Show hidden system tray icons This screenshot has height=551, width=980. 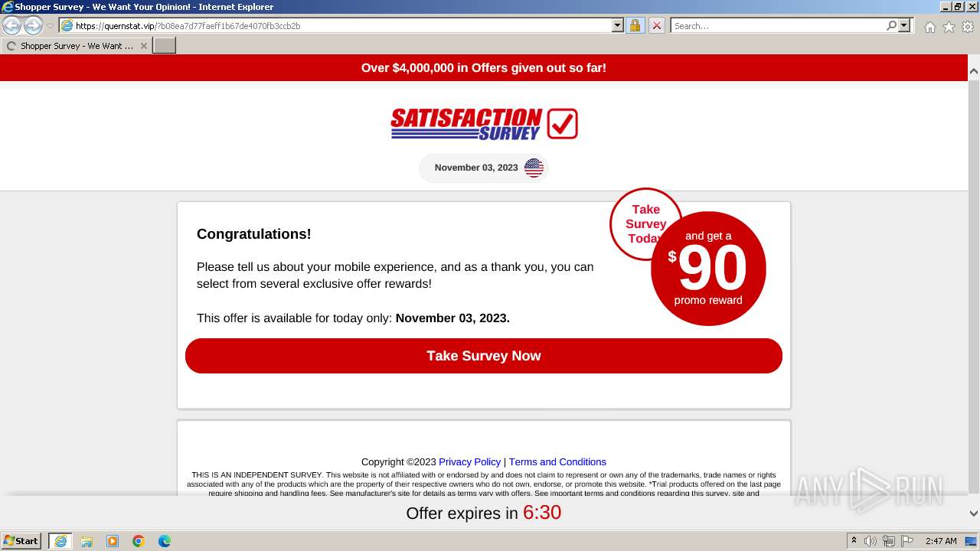pyautogui.click(x=854, y=541)
